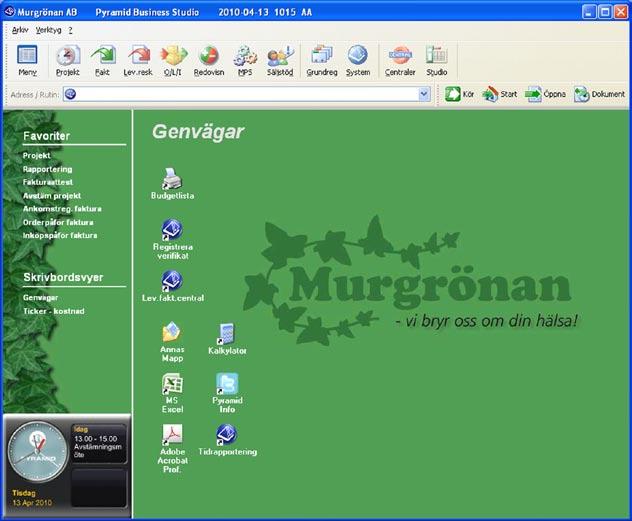The image size is (632, 521).
Task: Open the Säljstöd module icon
Action: tap(280, 60)
